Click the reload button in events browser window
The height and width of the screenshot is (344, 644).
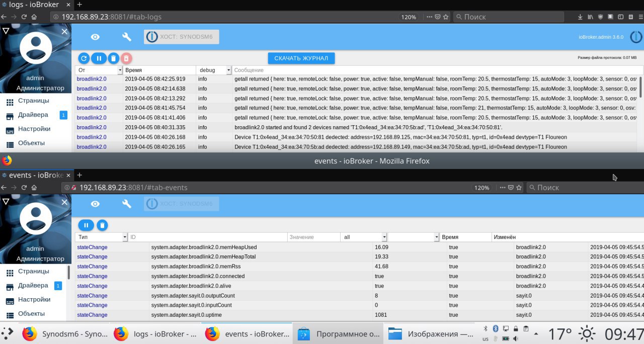pos(24,188)
